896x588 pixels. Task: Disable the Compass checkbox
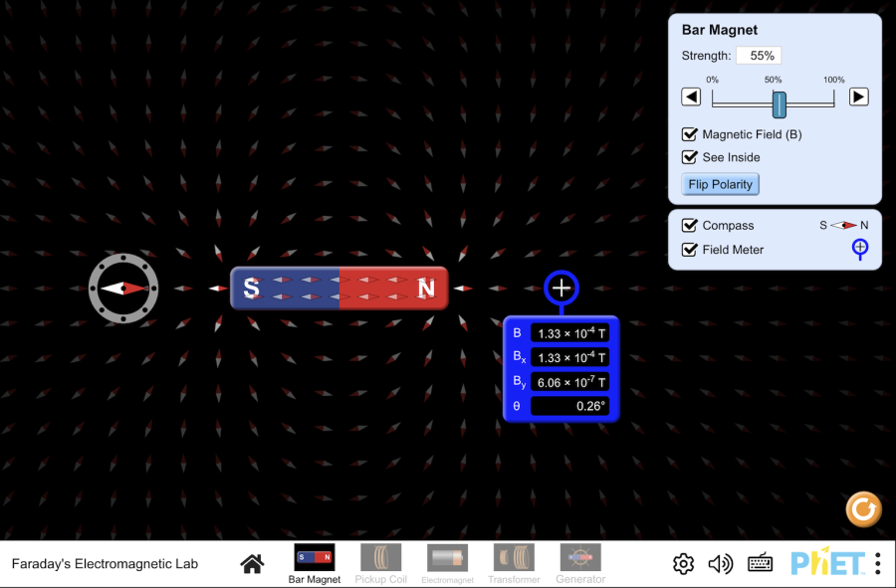pyautogui.click(x=689, y=226)
